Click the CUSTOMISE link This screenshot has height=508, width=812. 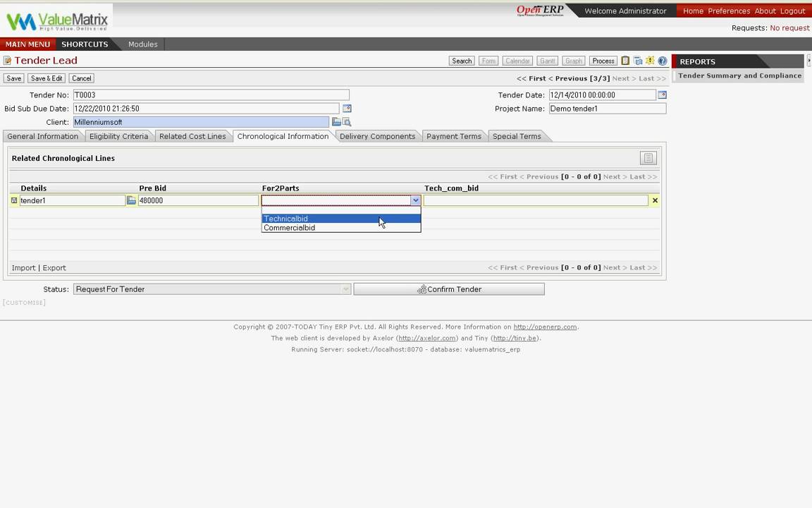coord(25,303)
